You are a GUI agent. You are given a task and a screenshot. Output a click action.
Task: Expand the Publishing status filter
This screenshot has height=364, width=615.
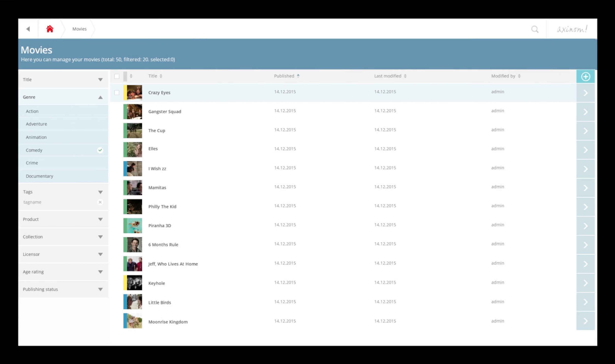(100, 289)
